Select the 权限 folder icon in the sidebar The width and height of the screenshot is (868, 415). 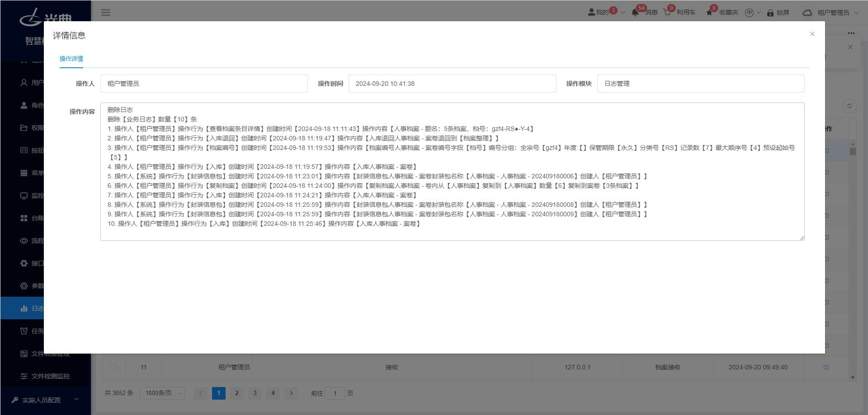tap(24, 128)
